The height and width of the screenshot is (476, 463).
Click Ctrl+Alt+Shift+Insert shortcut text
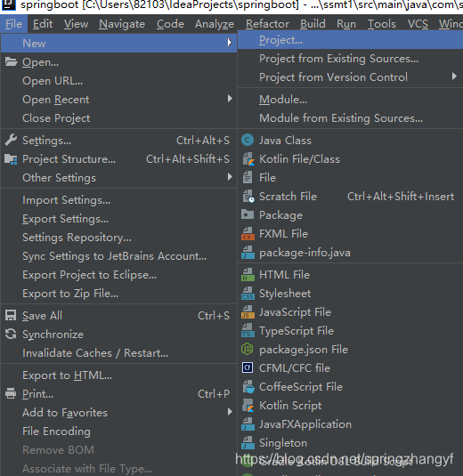point(401,197)
